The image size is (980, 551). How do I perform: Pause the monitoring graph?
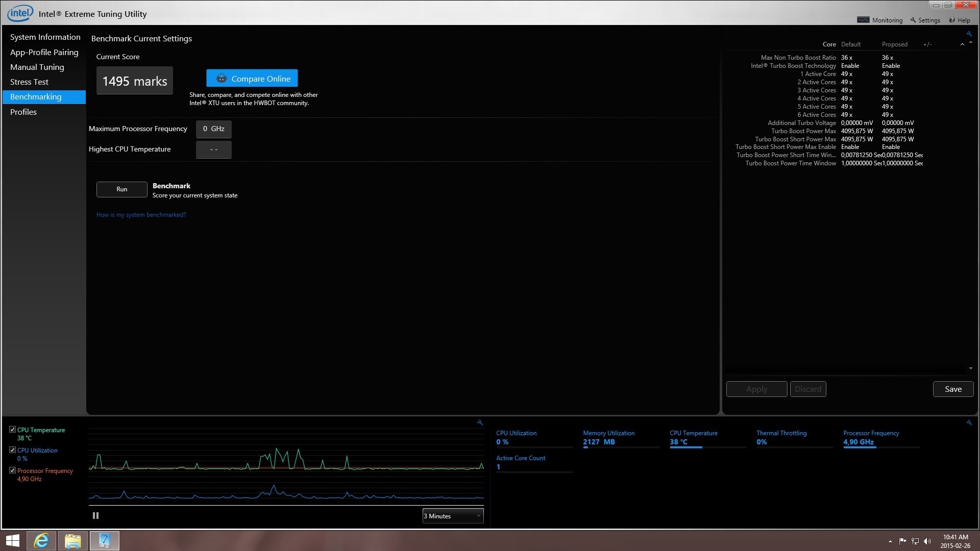(95, 516)
